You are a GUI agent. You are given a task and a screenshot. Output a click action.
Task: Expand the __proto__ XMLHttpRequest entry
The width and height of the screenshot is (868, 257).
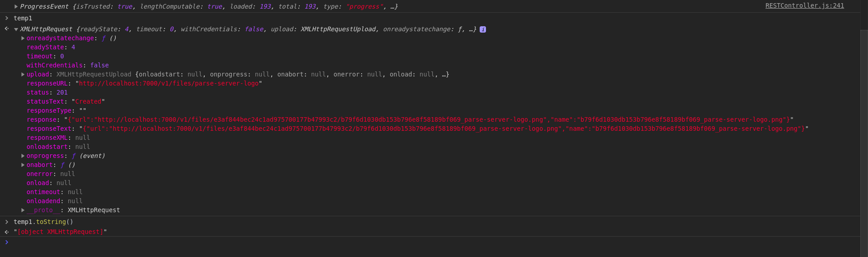point(23,210)
